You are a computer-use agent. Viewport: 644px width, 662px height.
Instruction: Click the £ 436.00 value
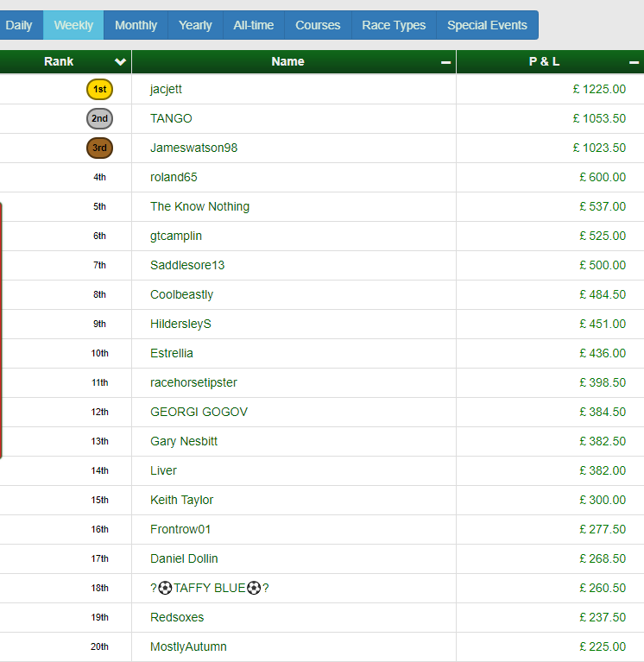(x=603, y=353)
